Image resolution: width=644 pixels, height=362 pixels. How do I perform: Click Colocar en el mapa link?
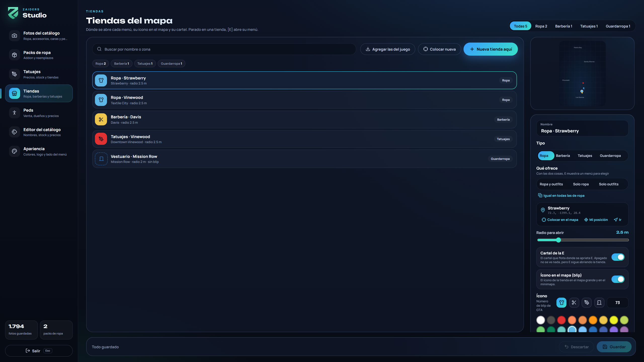pos(560,220)
